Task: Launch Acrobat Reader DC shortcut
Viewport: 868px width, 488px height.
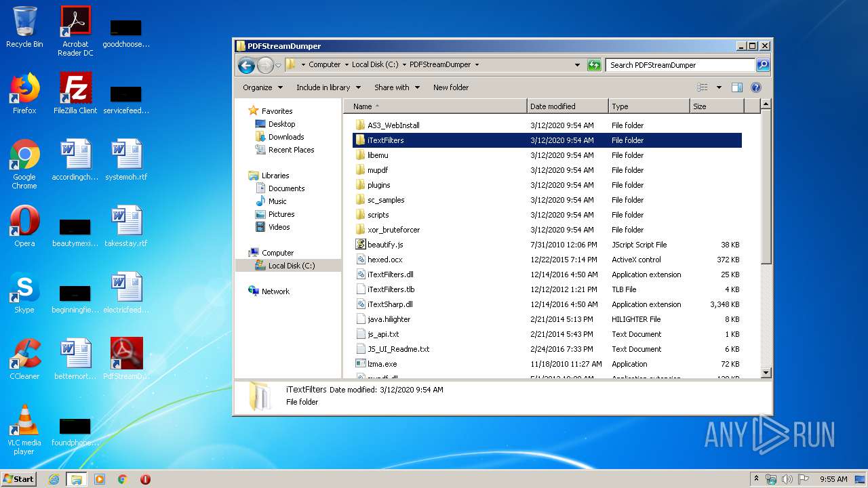Action: click(75, 31)
